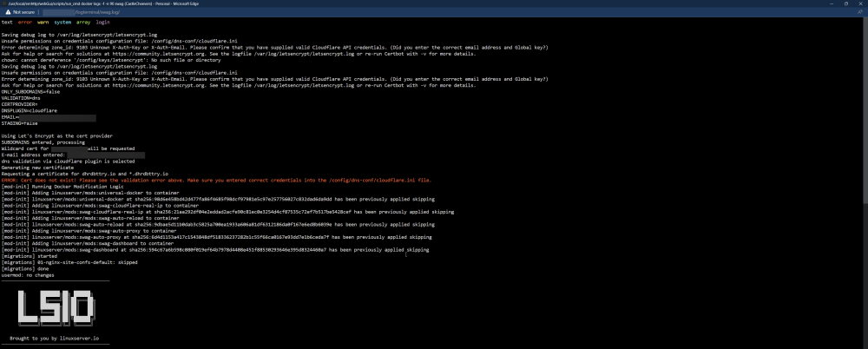The width and height of the screenshot is (868, 349).
Task: Click the red 'error' legend label
Action: (x=25, y=23)
